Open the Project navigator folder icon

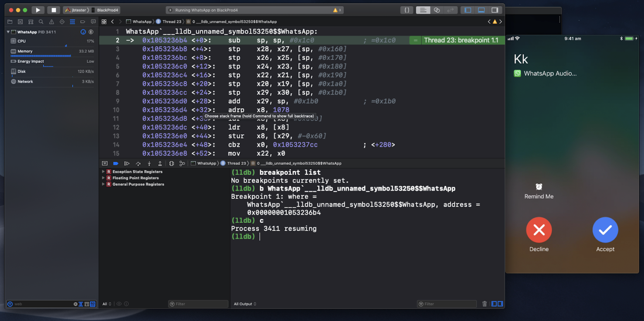pos(10,21)
